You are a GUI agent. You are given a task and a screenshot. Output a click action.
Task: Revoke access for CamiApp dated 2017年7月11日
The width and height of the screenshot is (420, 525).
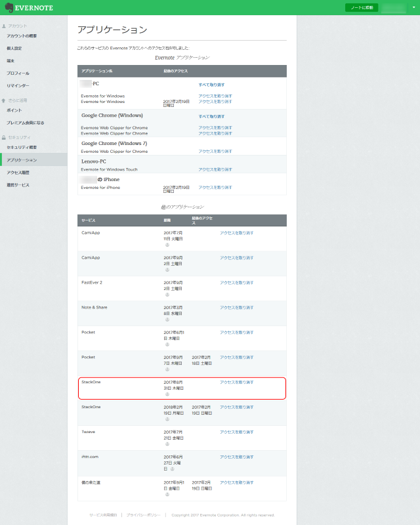tap(236, 233)
